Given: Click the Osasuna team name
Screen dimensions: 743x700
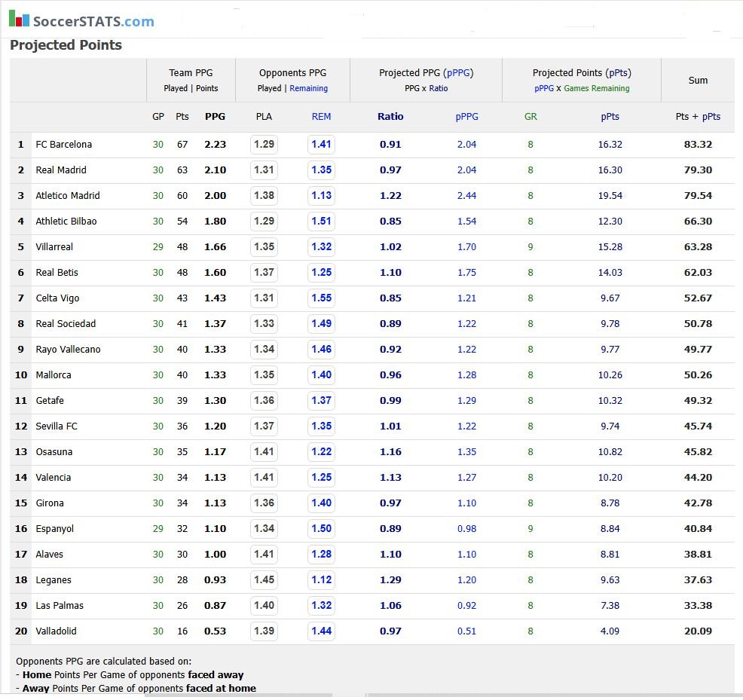Looking at the screenshot, I should 54,451.
